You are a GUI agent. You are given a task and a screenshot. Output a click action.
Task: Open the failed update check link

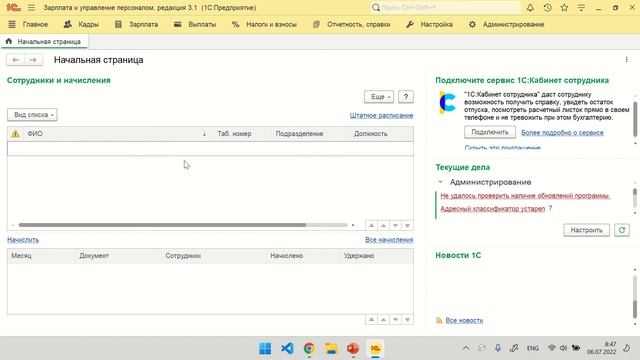click(x=525, y=196)
